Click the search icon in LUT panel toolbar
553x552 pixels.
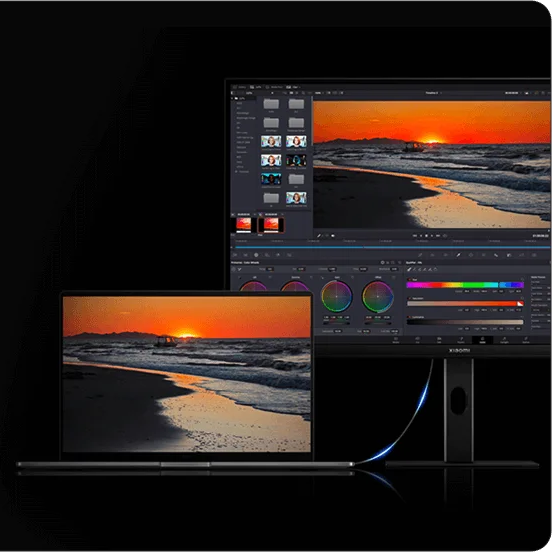[303, 93]
